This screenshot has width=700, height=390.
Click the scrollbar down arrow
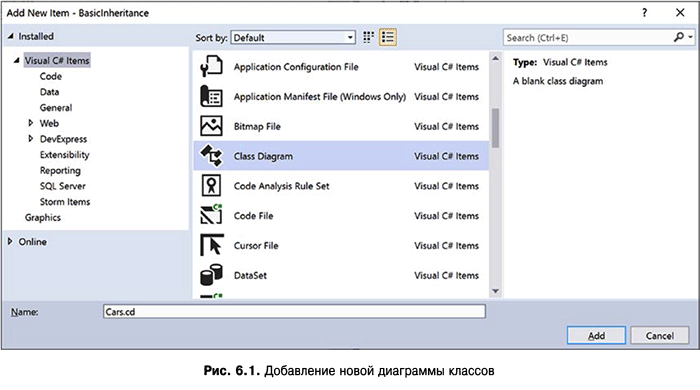[495, 291]
